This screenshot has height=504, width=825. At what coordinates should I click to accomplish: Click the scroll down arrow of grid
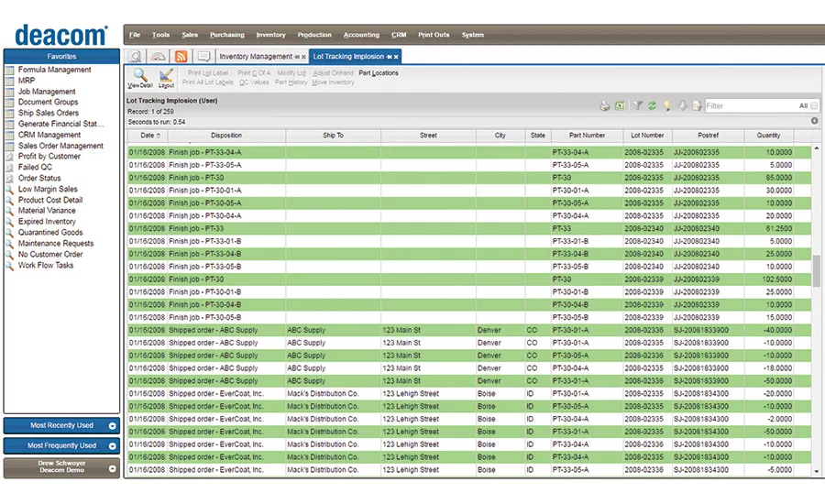point(816,471)
